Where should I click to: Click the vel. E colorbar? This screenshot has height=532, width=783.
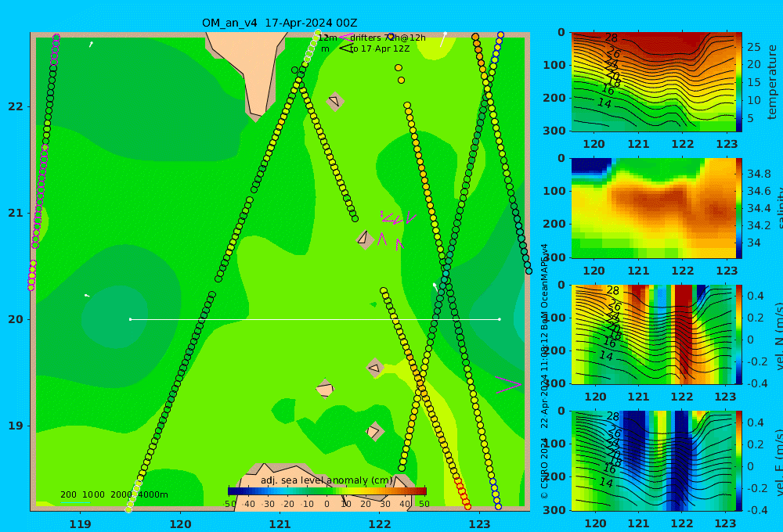(x=738, y=461)
